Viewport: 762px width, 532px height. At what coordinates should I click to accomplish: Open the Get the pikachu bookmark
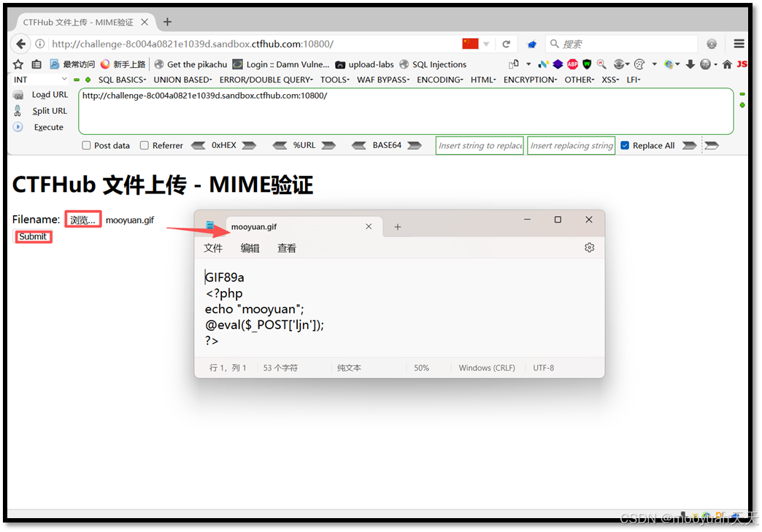click(x=190, y=64)
